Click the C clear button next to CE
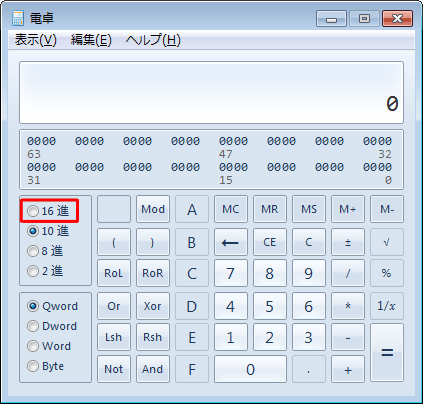 coord(309,242)
